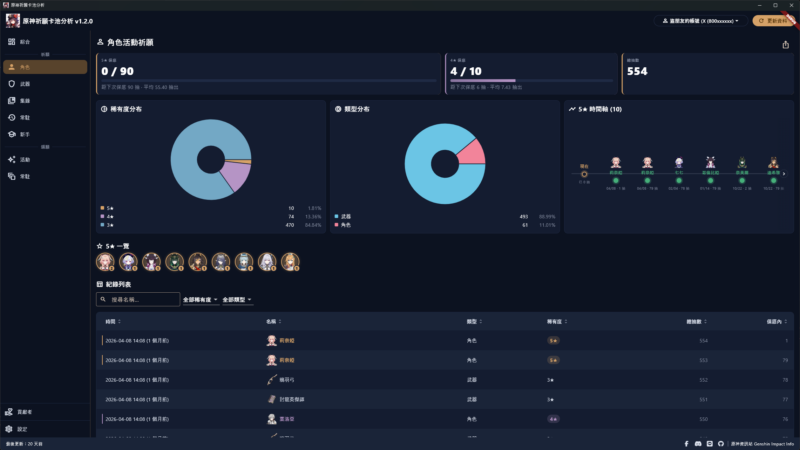Click the last-update status text at bottom left
Image resolution: width=800 pixels, height=450 pixels.
(x=24, y=444)
